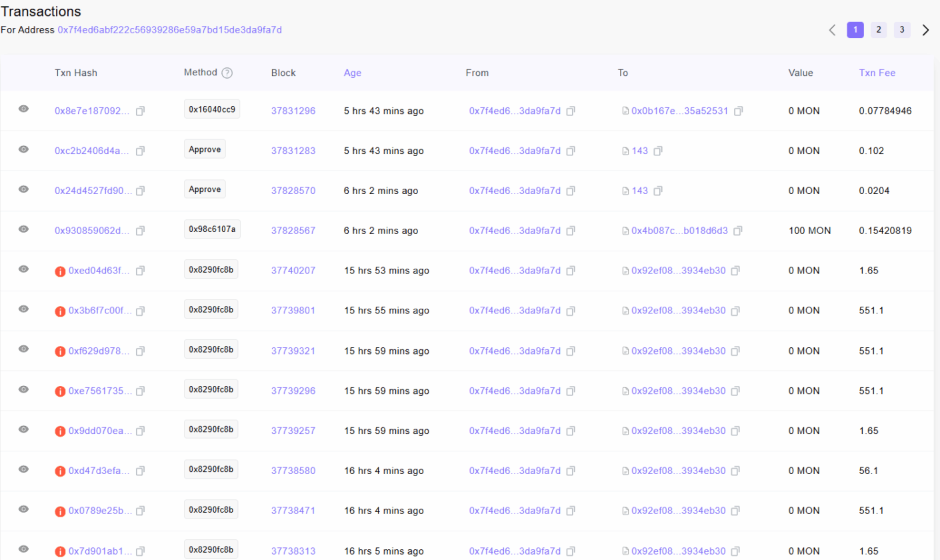
Task: Copy the 0x4b087c...b018d6d3 address
Action: coord(739,231)
